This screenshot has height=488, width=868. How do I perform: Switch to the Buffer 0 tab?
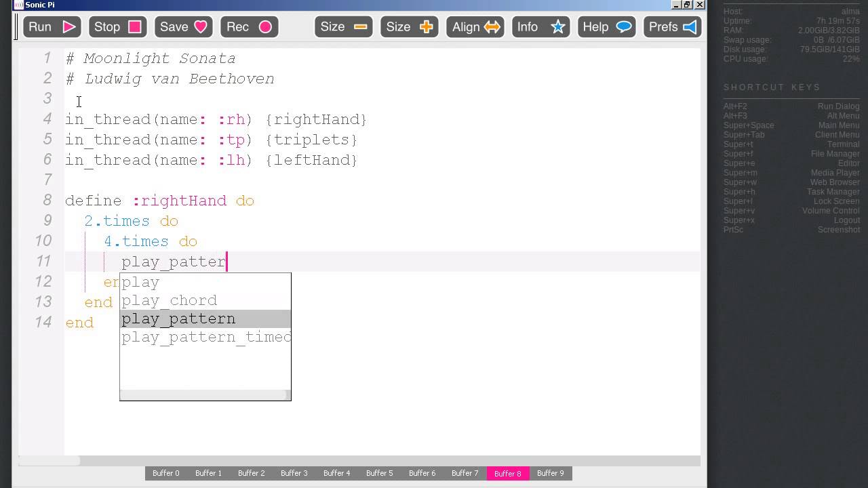pos(166,473)
